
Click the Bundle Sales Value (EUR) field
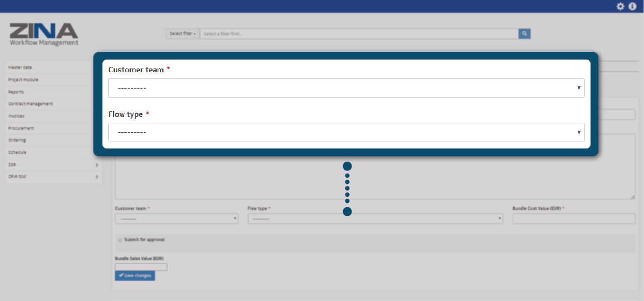coord(141,267)
